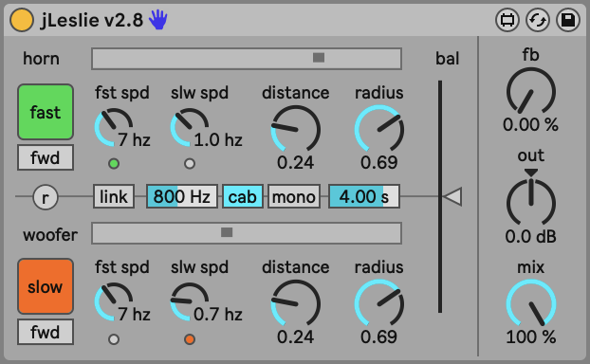Click the horn slow speed indicator light

coord(190,164)
